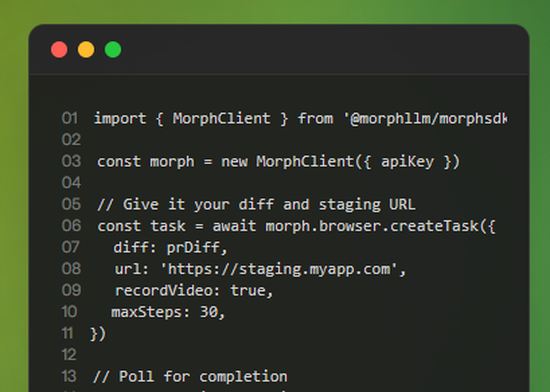Click the true value after recordVideo
The width and height of the screenshot is (550, 392).
point(251,291)
